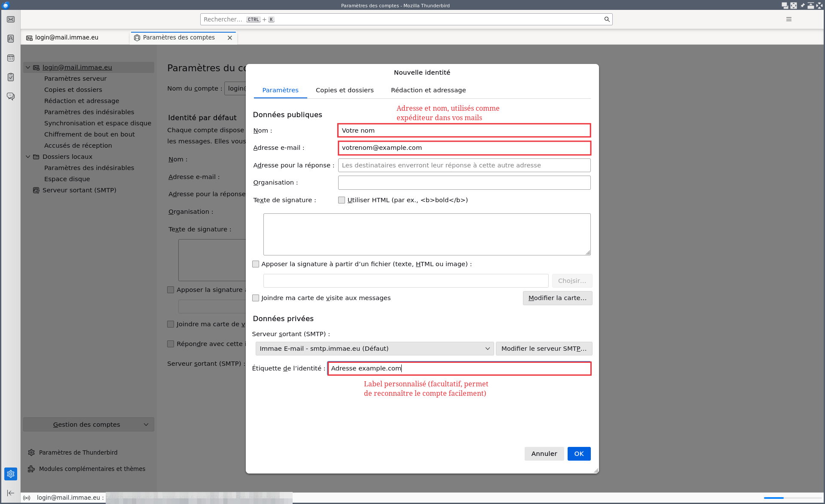The width and height of the screenshot is (825, 504).
Task: Click the Adresse e-mail input field
Action: point(464,148)
